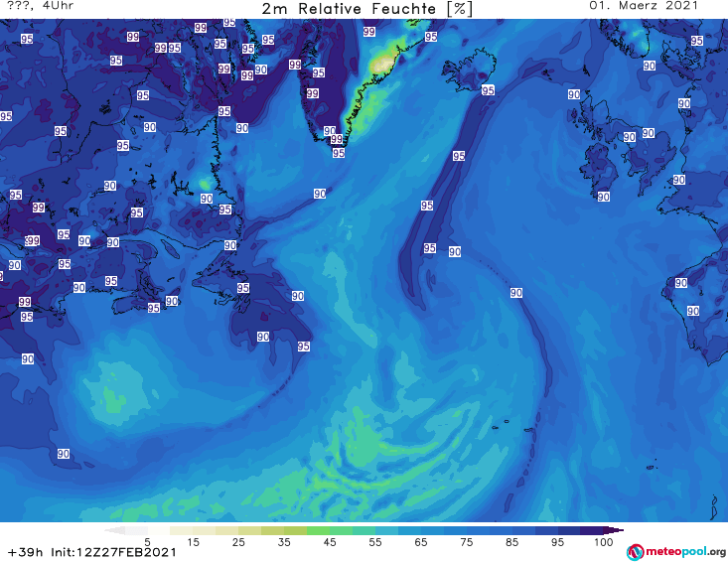Click the '+39h Init:12Z27FEB2021' text
Viewport: 728px width, 562px height.
(x=92, y=553)
